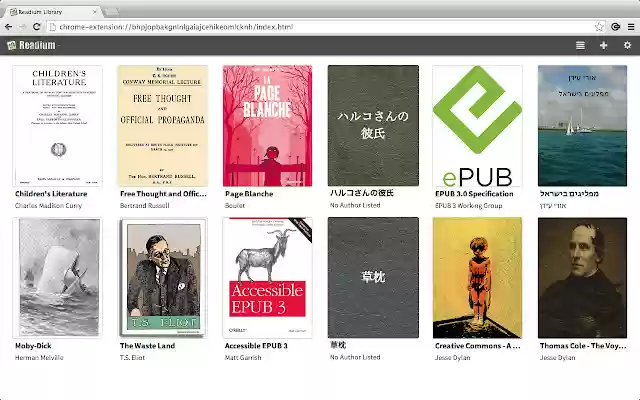This screenshot has width=640, height=400.
Task: Open the Children's Literature book cover
Action: pos(58,126)
